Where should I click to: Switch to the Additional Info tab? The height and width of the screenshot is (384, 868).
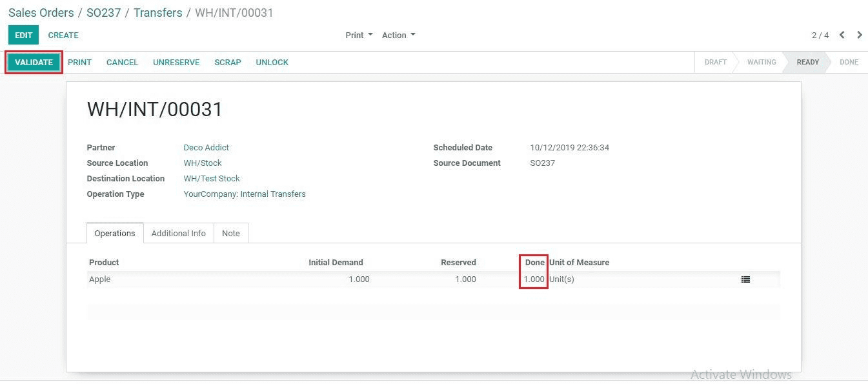click(x=179, y=233)
